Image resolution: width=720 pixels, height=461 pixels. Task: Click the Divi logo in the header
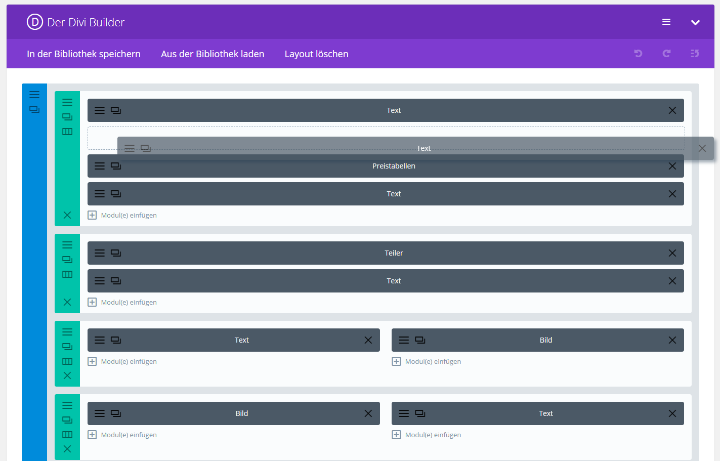pos(35,21)
